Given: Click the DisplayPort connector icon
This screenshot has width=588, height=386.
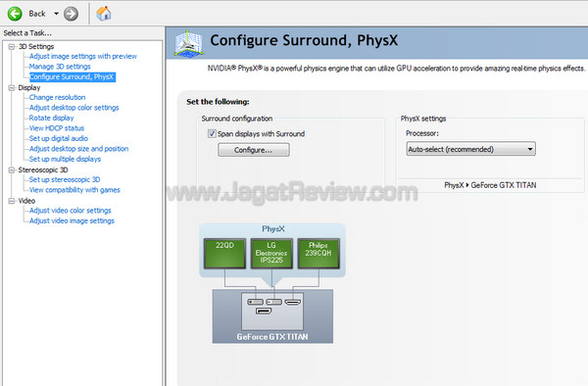Looking at the screenshot, I should tap(264, 311).
